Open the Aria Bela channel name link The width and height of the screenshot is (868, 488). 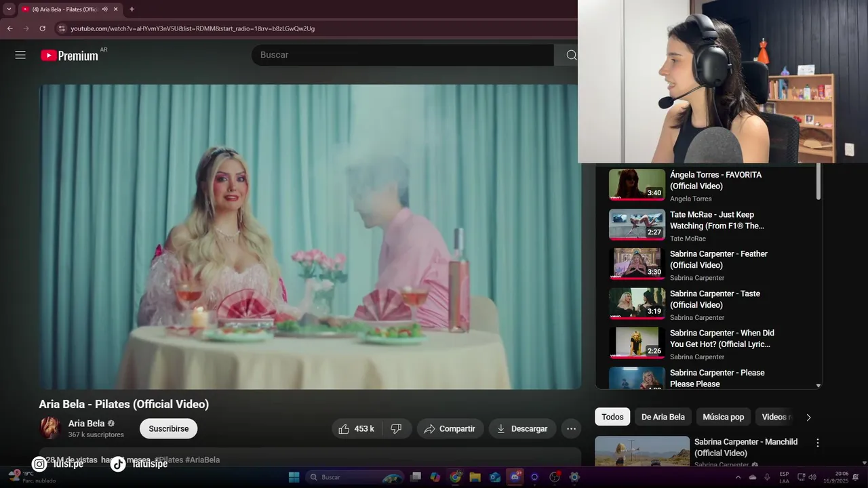click(x=86, y=423)
